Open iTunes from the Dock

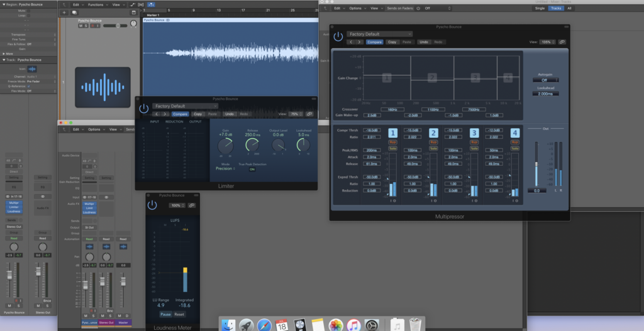coord(353,326)
